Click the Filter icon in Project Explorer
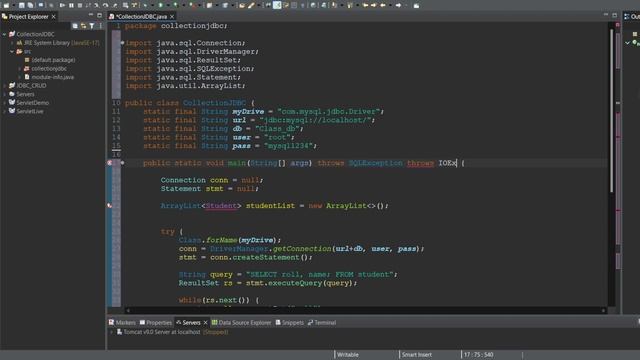 92,26
